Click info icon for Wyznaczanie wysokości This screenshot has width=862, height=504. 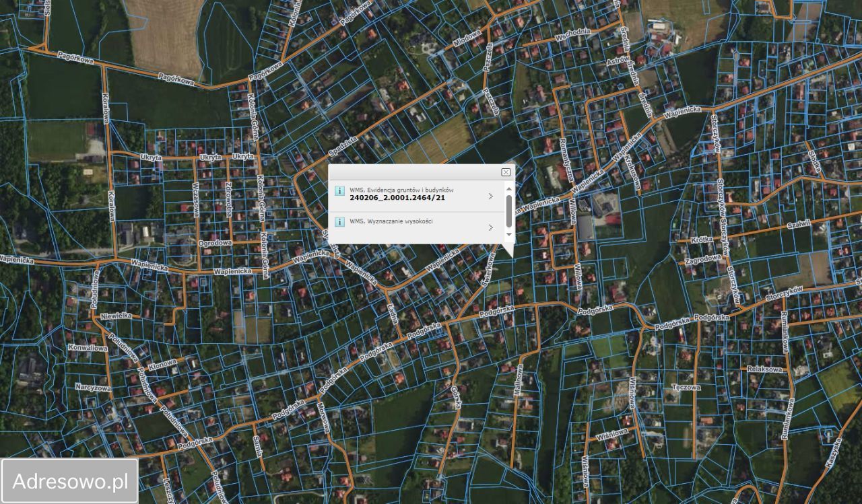(x=340, y=221)
